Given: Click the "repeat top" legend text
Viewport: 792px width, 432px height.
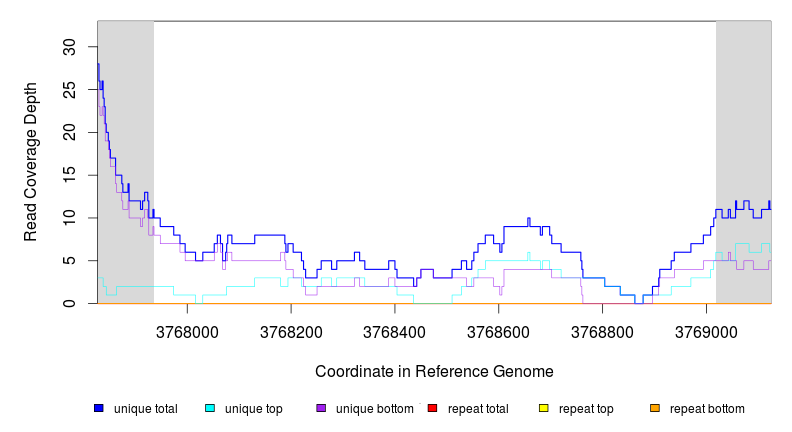Looking at the screenshot, I should click(x=586, y=409).
